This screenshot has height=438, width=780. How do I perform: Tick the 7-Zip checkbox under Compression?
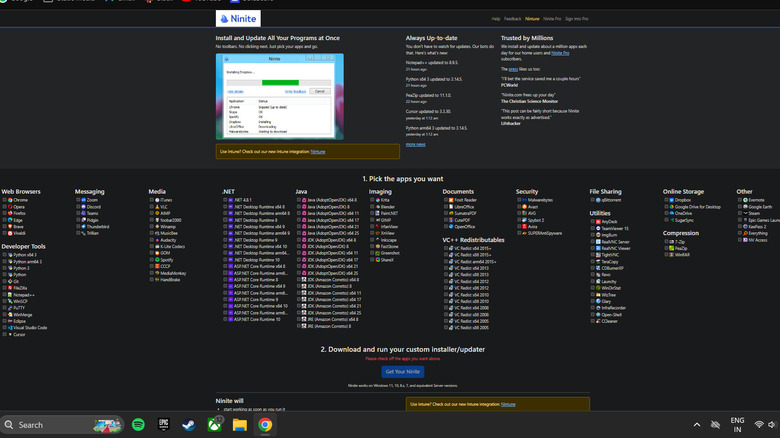(x=666, y=241)
